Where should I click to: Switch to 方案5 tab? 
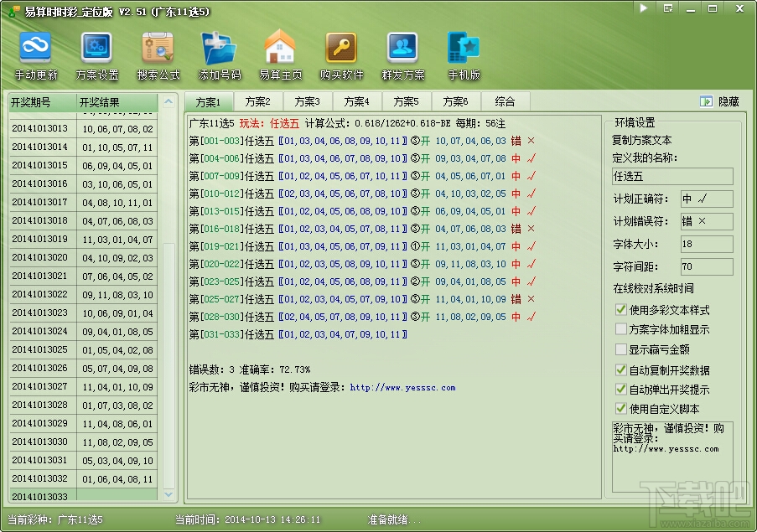pyautogui.click(x=406, y=101)
